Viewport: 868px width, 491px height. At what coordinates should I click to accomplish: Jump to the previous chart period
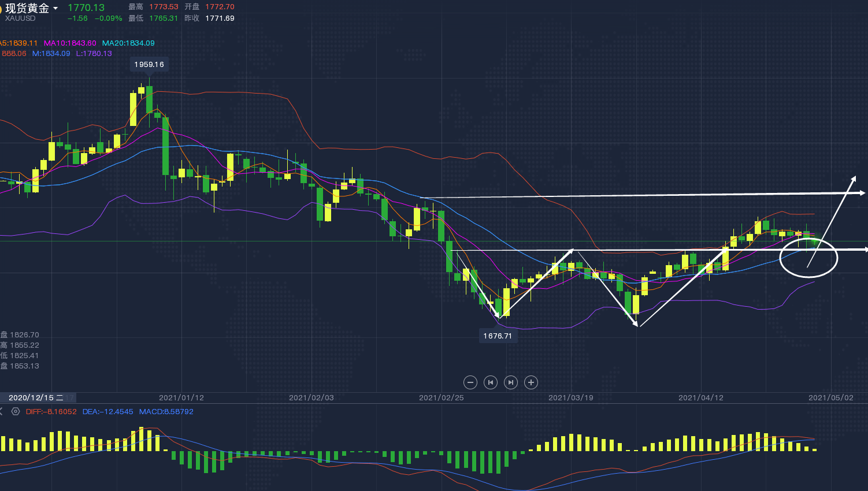491,382
